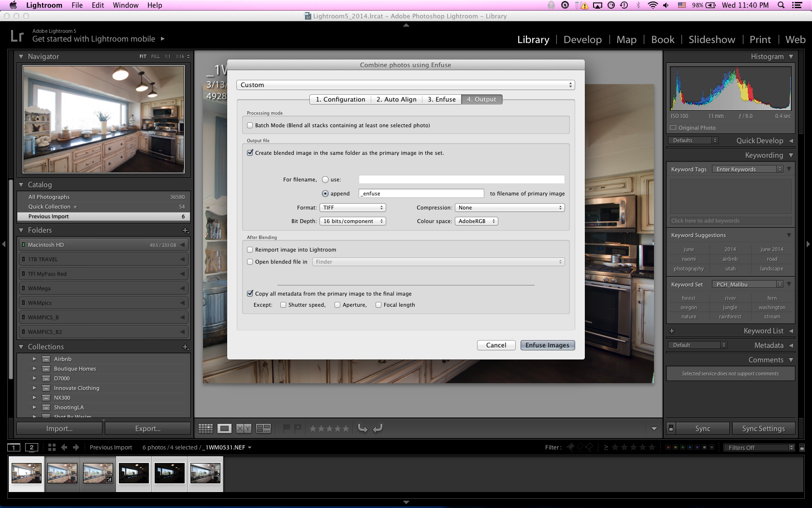The image size is (812, 508).
Task: Enable Batch Mode checkbox
Action: click(250, 125)
